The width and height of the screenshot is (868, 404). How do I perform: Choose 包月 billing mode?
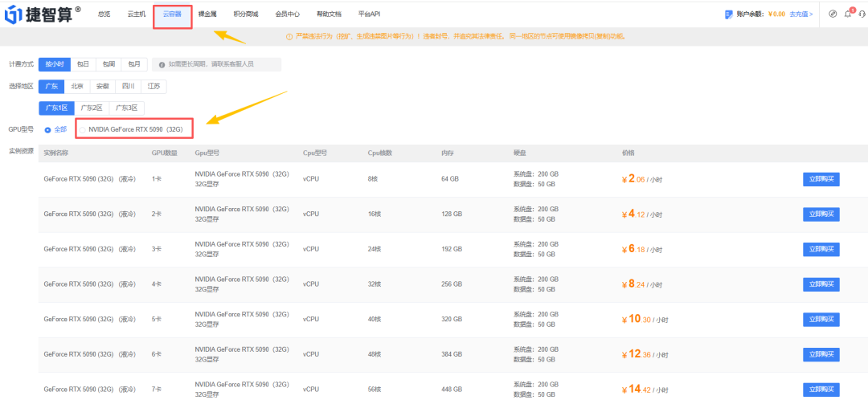tap(134, 64)
